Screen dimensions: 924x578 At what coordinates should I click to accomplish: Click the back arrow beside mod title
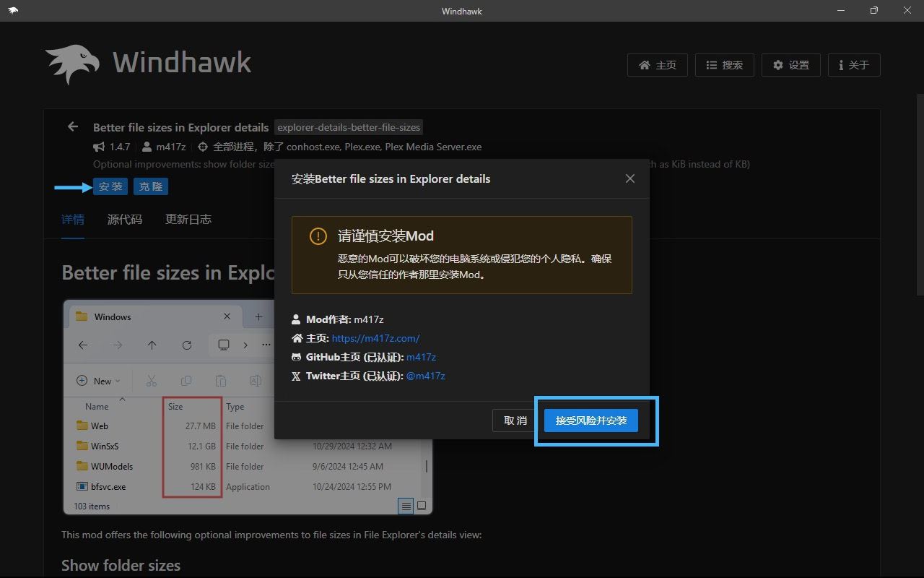(x=73, y=127)
